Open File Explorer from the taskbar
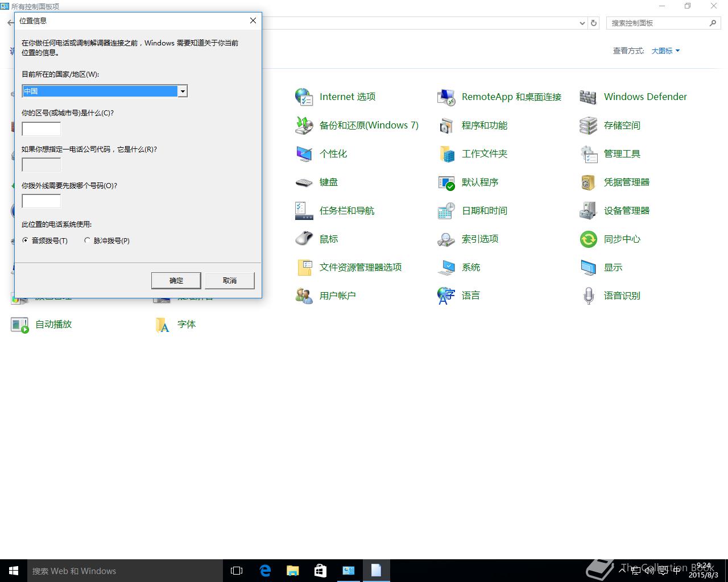 [292, 571]
